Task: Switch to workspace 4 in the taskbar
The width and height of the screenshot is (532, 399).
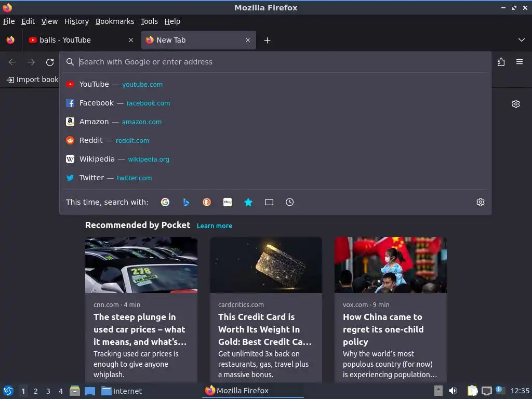Action: click(61, 391)
